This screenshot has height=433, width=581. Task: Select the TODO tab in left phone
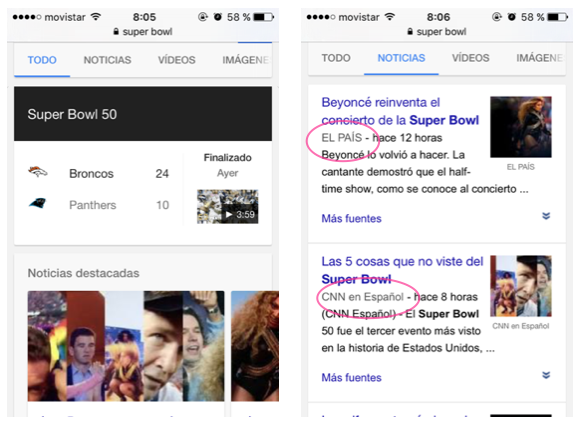(x=42, y=60)
